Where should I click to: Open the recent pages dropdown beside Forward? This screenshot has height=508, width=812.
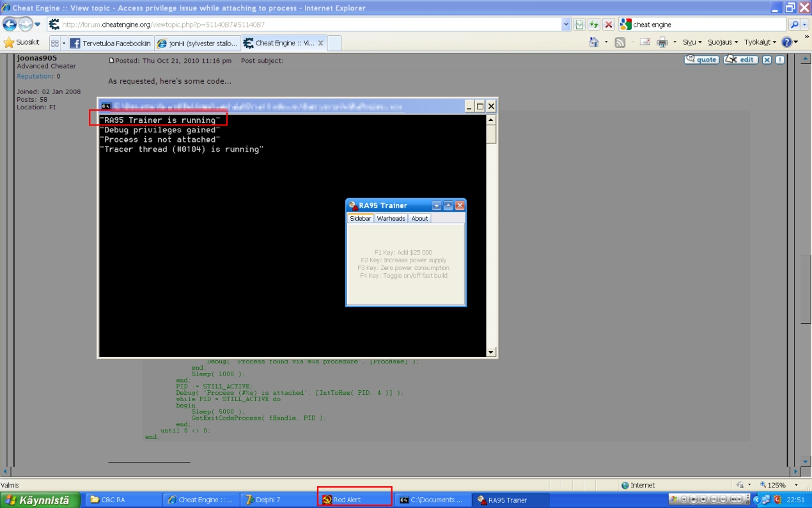(38, 24)
